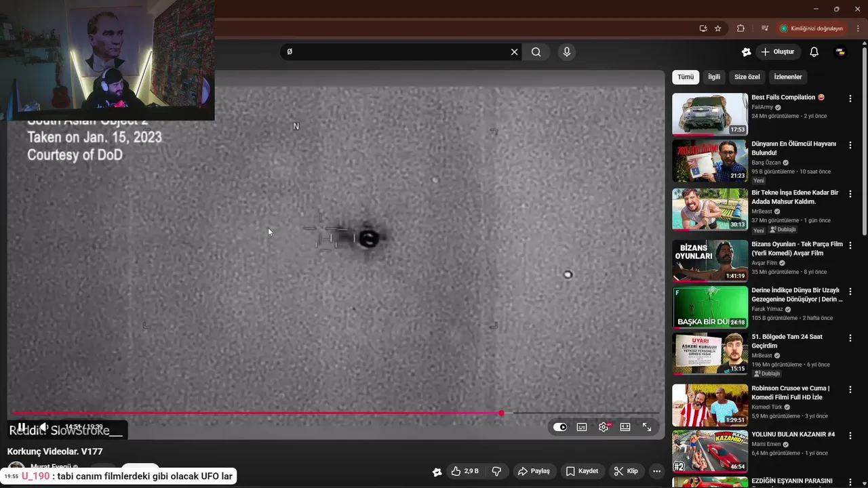Screen dimensions: 868x488
Task: Go to the Avşar Film channel name
Action: tap(764, 263)
